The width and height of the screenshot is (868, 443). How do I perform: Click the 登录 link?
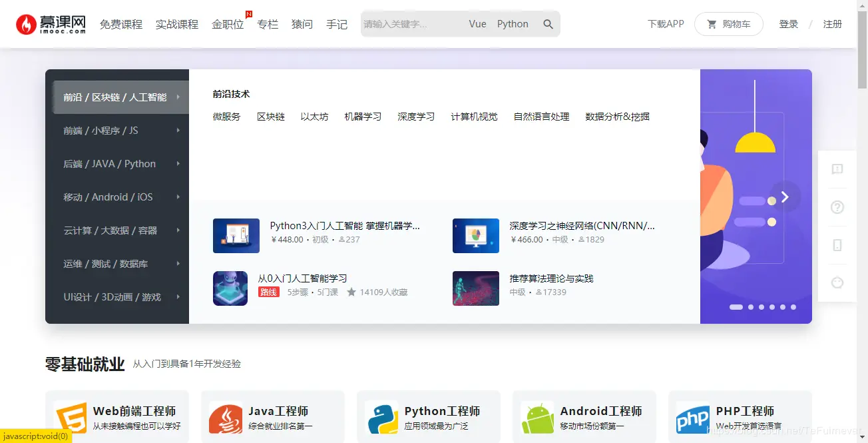(788, 23)
